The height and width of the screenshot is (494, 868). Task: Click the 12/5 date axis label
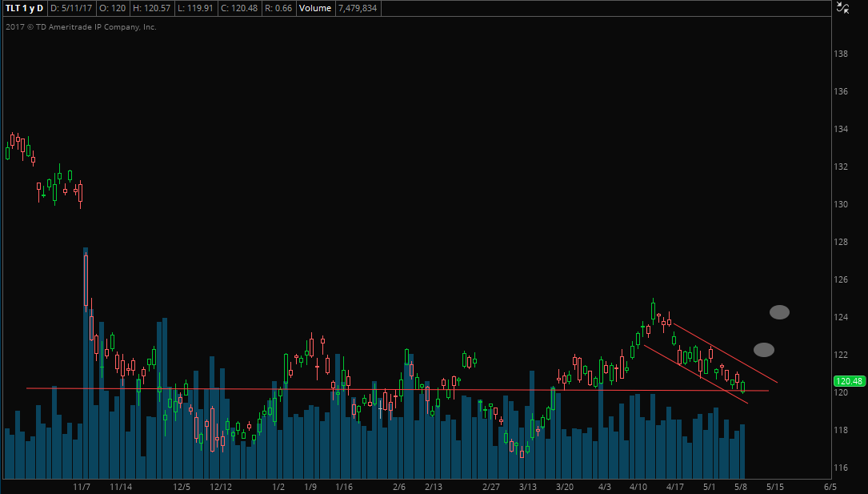pyautogui.click(x=182, y=487)
